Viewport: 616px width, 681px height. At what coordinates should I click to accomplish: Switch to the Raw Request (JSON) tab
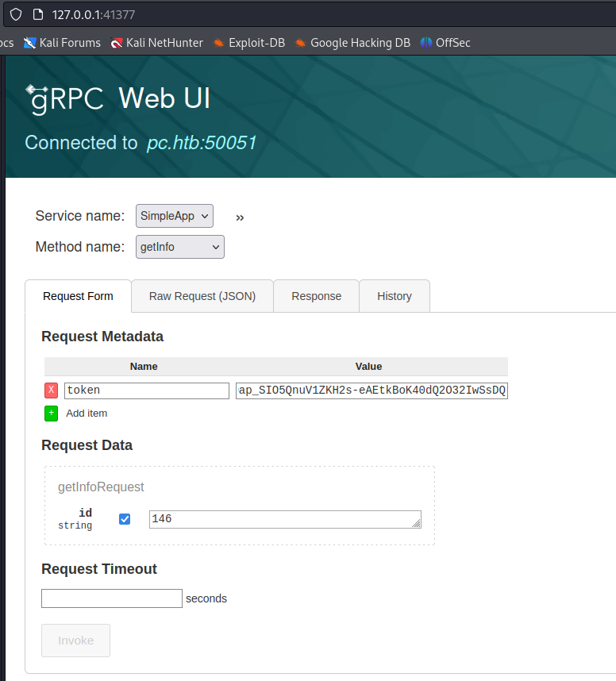click(x=202, y=296)
